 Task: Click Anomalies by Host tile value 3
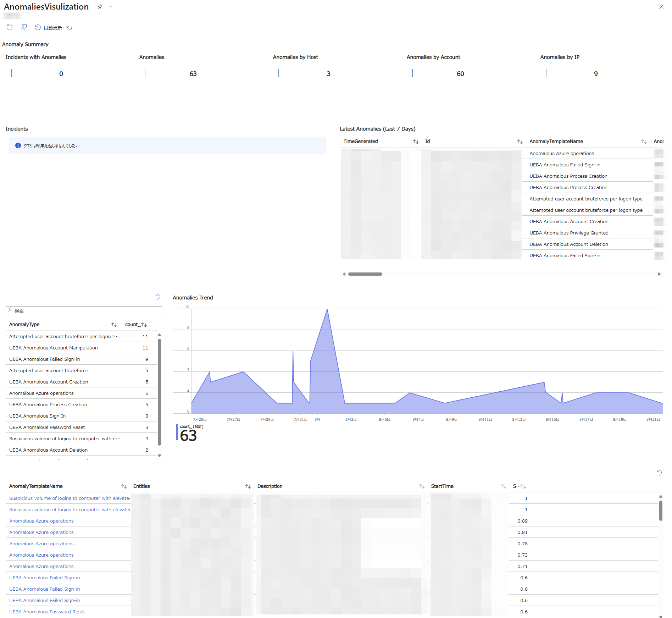point(328,74)
